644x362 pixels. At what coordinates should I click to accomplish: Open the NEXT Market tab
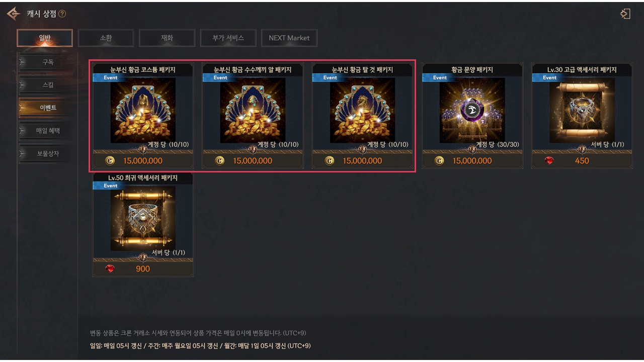(289, 38)
